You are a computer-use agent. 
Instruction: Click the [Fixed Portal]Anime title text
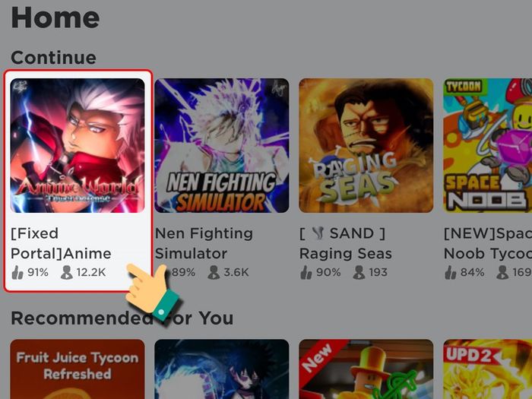click(x=61, y=244)
